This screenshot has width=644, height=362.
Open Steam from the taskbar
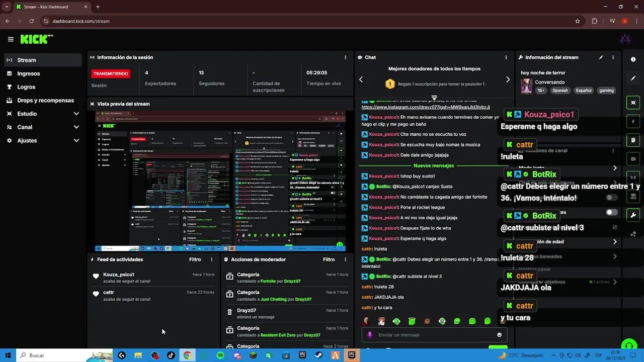click(x=318, y=355)
